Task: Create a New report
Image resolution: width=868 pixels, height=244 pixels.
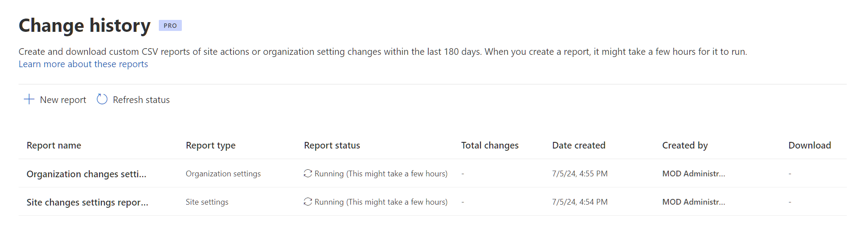Action: pos(63,100)
